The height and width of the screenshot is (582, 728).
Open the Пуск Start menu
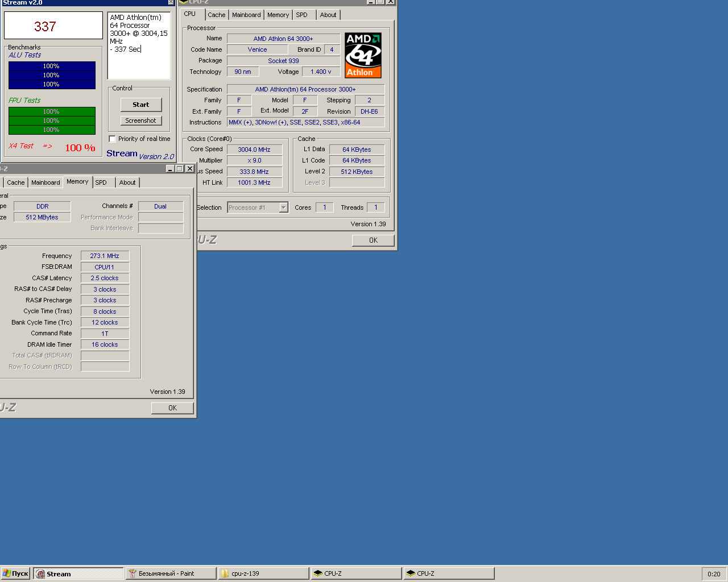pyautogui.click(x=15, y=574)
